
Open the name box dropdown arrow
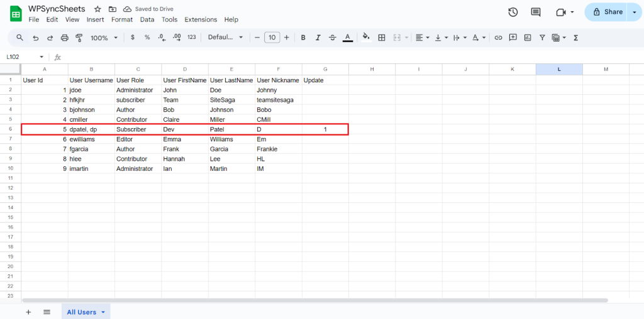42,57
